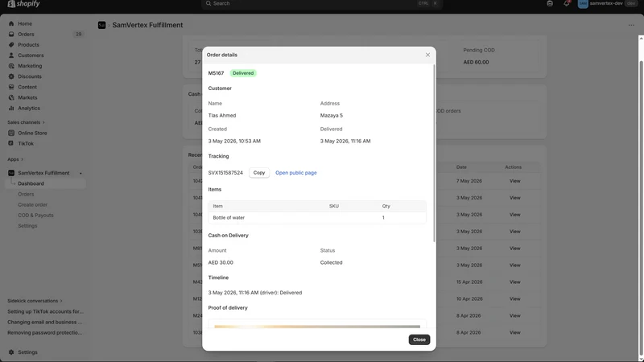644x362 pixels.
Task: Click the Discounts badge icon
Action: 11,76
